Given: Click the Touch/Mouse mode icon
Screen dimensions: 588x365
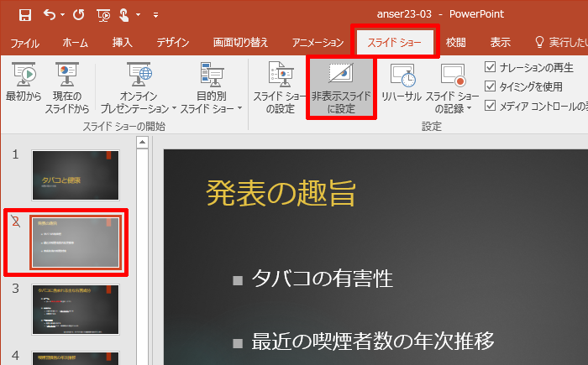Looking at the screenshot, I should tap(123, 15).
